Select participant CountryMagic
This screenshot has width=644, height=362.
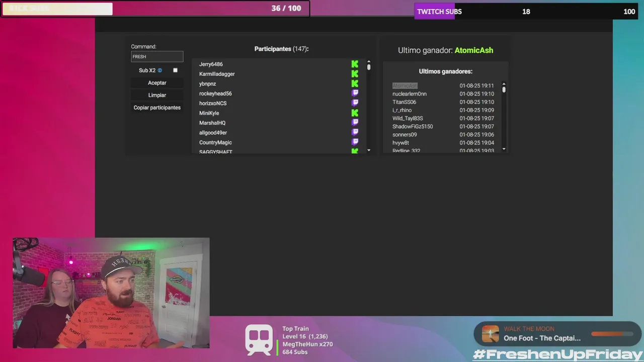coord(215,142)
